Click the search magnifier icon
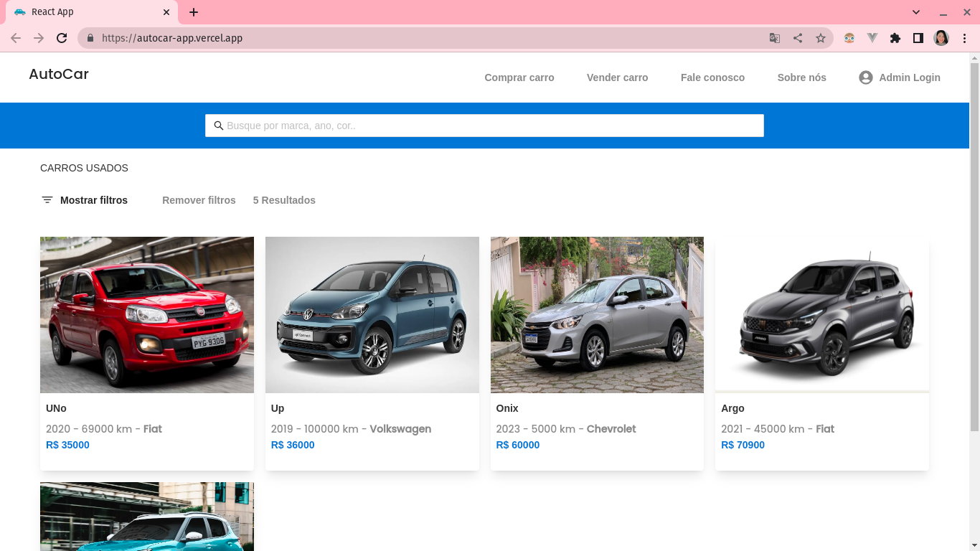The height and width of the screenshot is (551, 980). [x=219, y=126]
